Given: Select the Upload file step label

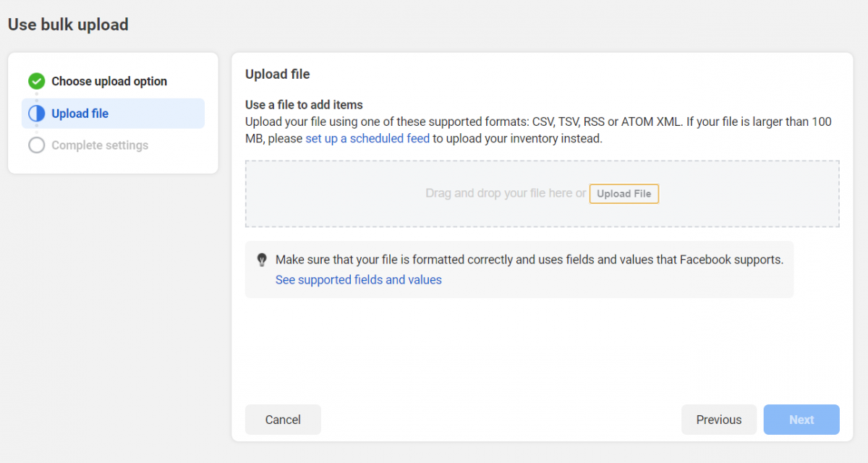Looking at the screenshot, I should coord(80,114).
